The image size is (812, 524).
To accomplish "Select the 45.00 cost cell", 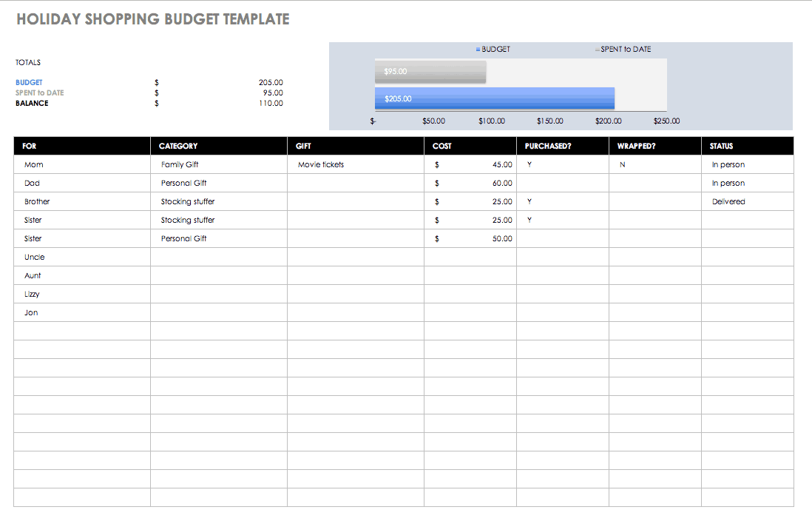I will [x=470, y=164].
